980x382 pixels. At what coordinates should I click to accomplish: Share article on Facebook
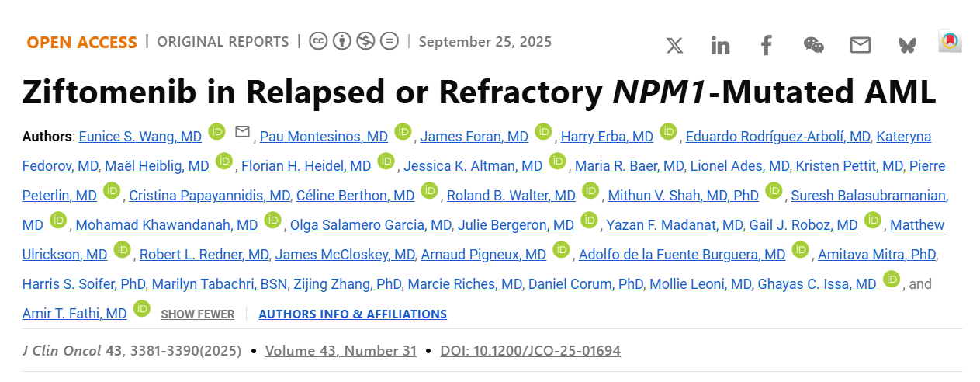point(766,45)
